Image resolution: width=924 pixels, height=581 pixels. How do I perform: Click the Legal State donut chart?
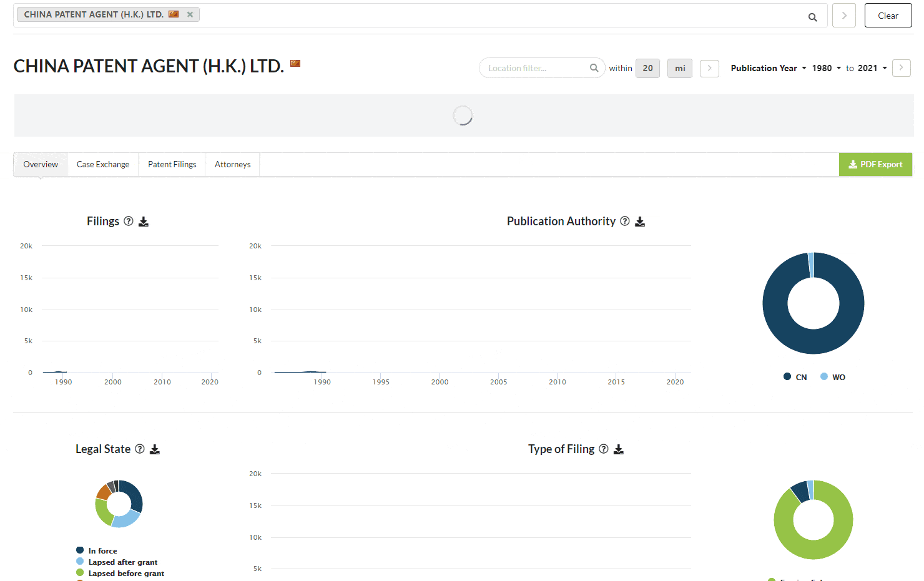[x=119, y=504]
